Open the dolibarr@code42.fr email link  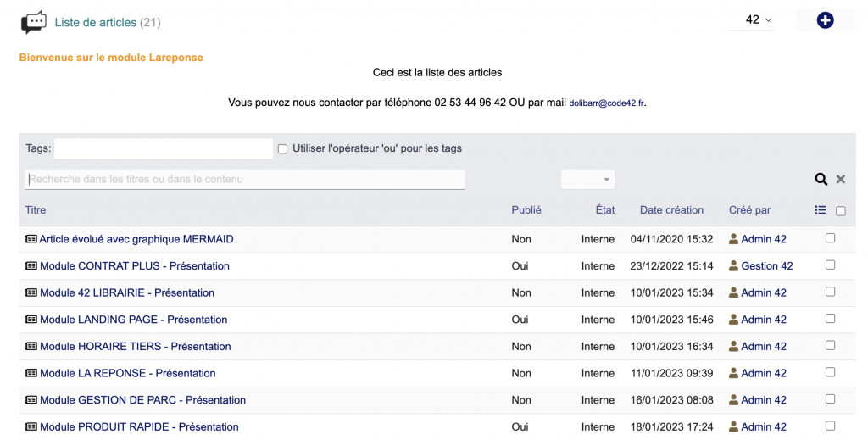(606, 103)
